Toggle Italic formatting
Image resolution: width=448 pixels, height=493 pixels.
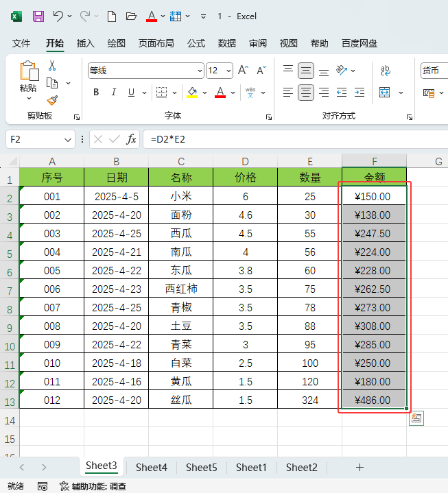[x=113, y=92]
